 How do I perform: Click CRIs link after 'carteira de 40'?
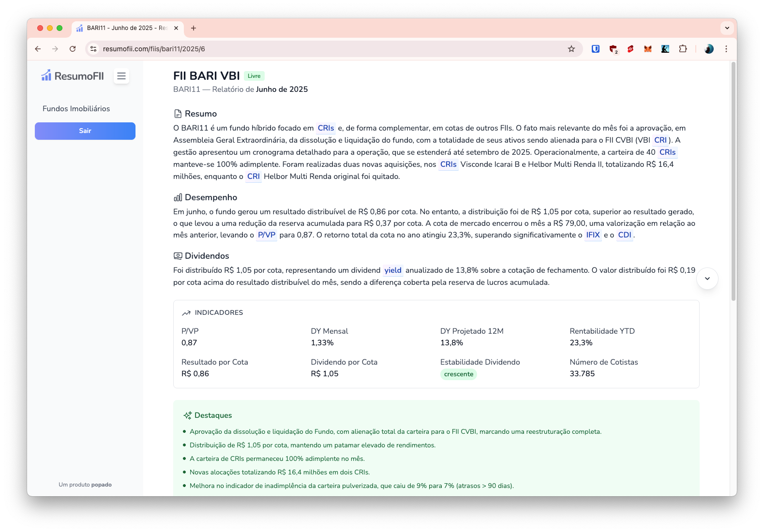pos(667,152)
